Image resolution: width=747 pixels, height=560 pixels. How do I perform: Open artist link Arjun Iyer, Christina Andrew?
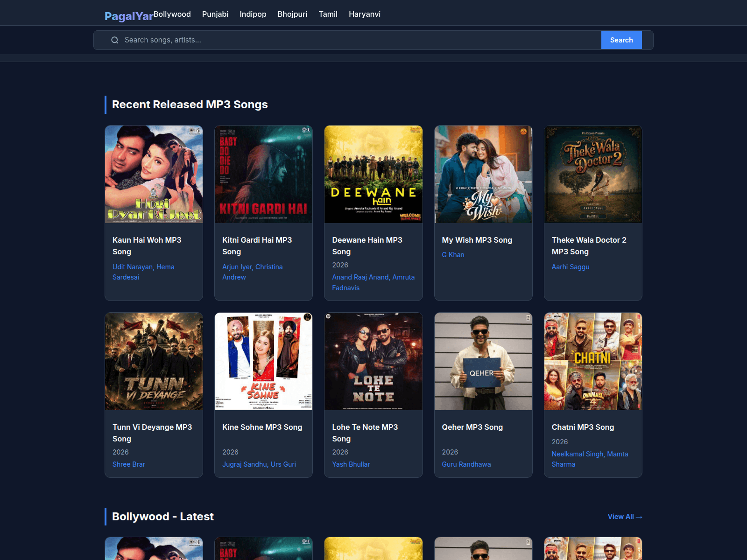click(x=253, y=272)
